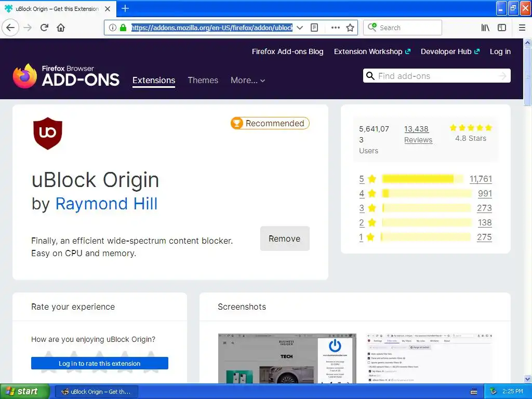The width and height of the screenshot is (532, 399).
Task: Click the uBlock Origin taskbar button
Action: point(96,392)
